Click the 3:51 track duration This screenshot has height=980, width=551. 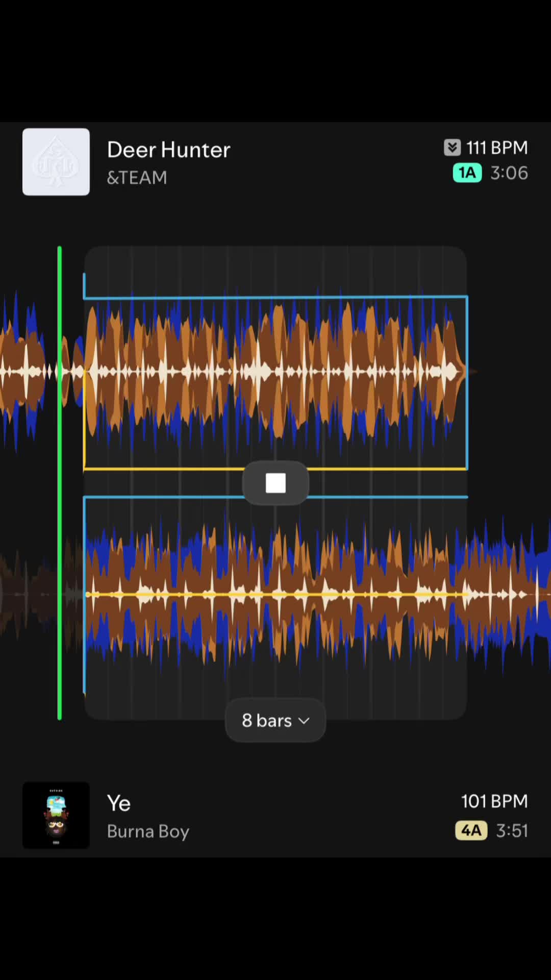coord(512,830)
